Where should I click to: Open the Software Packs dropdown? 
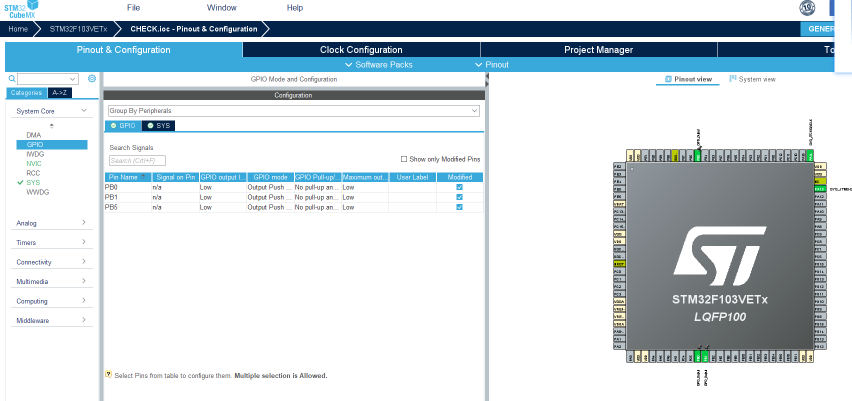(x=379, y=65)
